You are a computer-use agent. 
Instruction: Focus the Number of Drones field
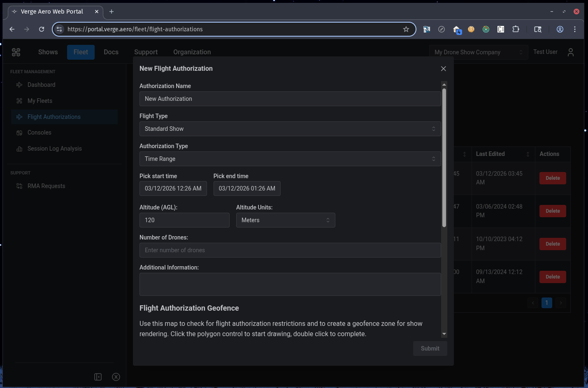290,250
